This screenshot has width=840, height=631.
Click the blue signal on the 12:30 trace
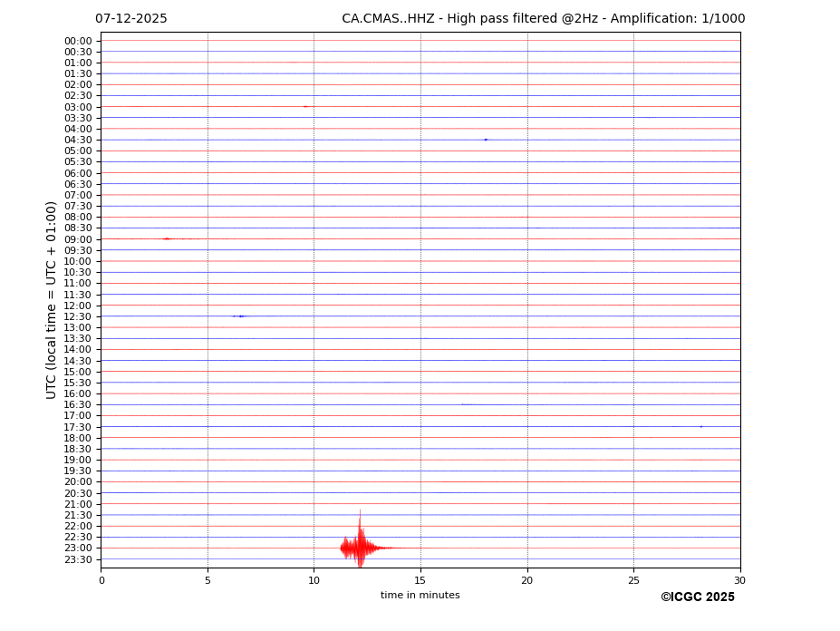click(x=240, y=316)
